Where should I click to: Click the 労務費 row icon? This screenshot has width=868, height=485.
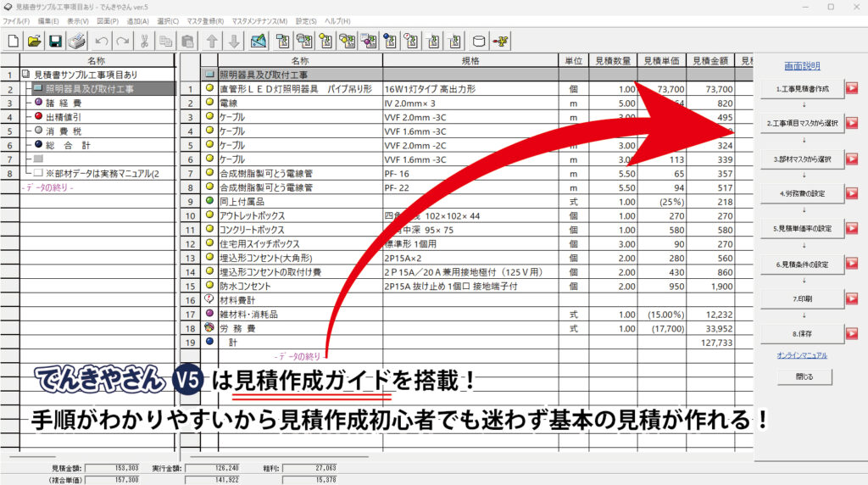pyautogui.click(x=209, y=328)
